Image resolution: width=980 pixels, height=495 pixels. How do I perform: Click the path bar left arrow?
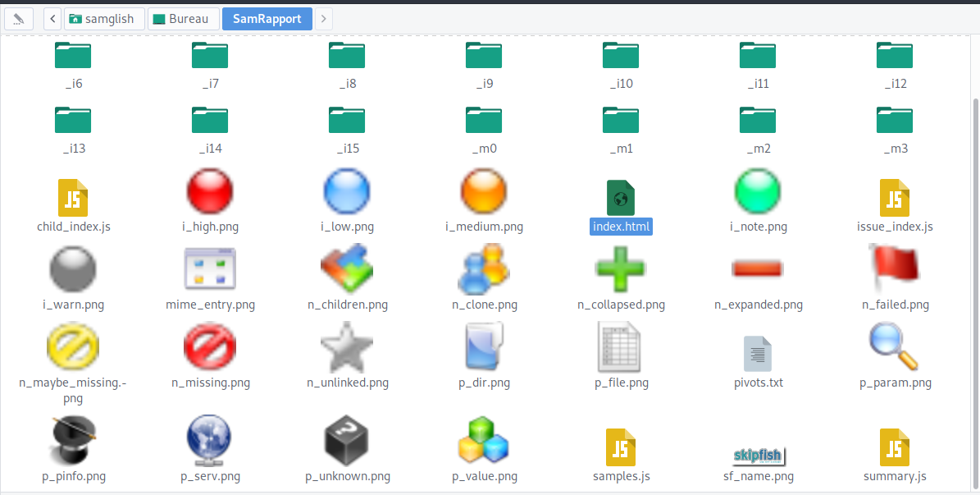(53, 19)
